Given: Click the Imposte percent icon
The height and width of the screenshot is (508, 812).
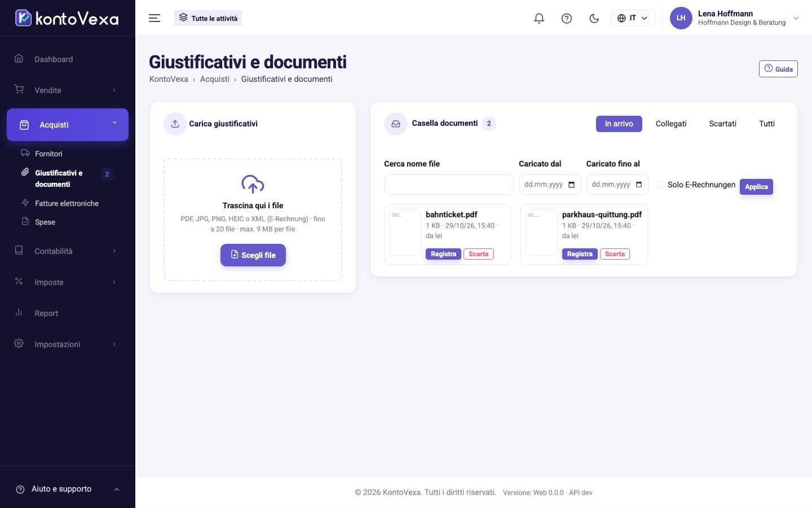Looking at the screenshot, I should [x=19, y=281].
